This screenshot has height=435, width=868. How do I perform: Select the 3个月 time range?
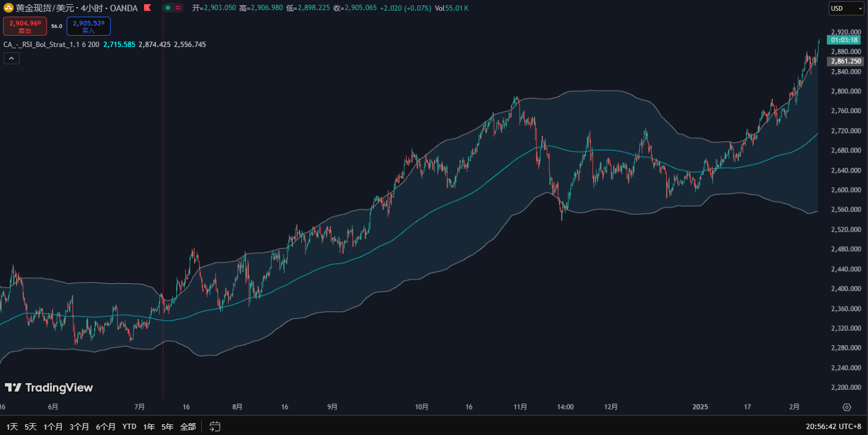pos(79,427)
